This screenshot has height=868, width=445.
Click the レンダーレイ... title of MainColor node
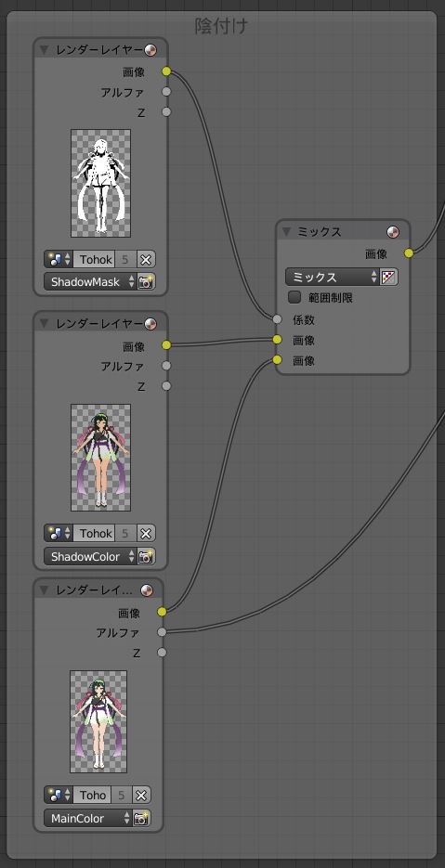coord(94,590)
